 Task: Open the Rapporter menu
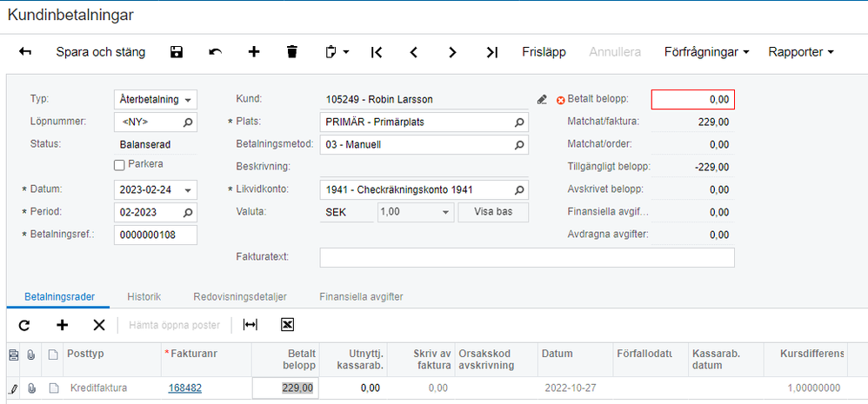pos(801,52)
